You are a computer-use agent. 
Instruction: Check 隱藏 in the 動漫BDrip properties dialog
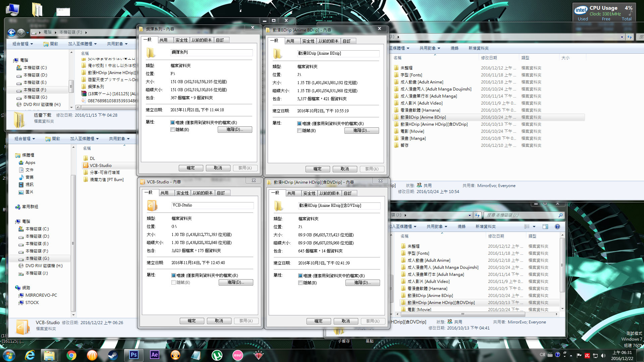299,131
